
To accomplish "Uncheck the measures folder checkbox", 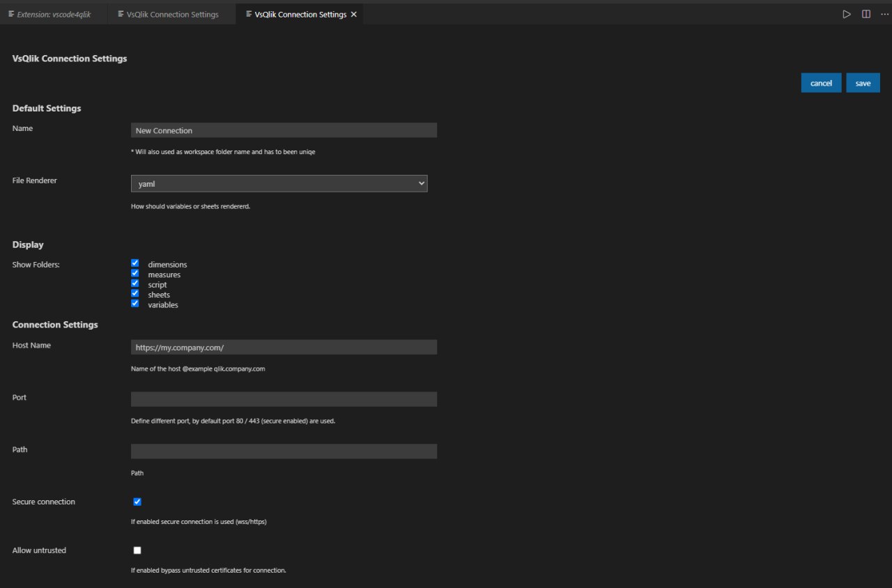I will pos(135,274).
